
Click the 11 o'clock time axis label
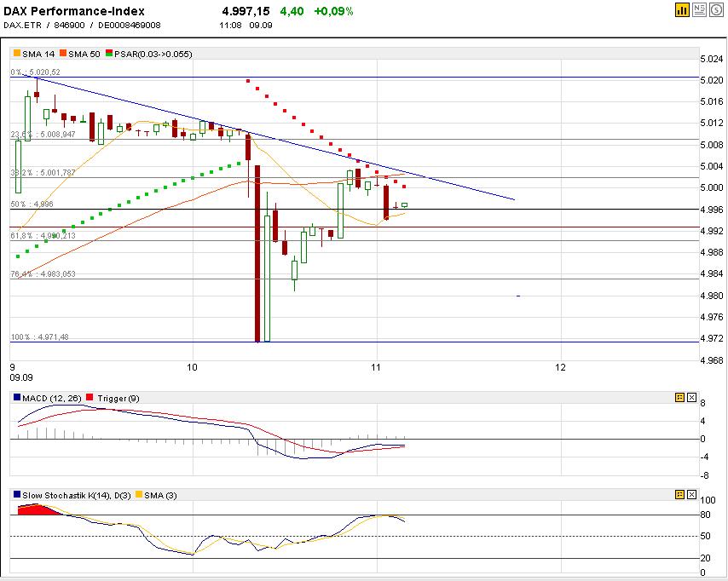[x=376, y=367]
